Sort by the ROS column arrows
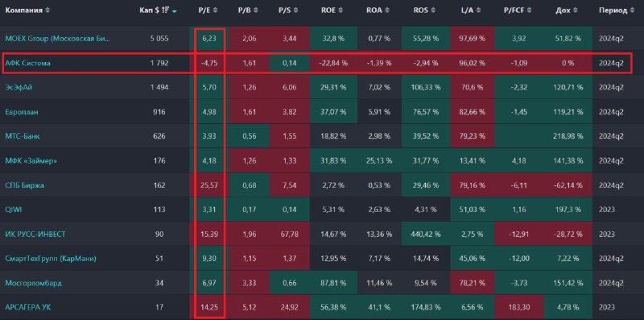The width and height of the screenshot is (644, 320). (x=433, y=10)
